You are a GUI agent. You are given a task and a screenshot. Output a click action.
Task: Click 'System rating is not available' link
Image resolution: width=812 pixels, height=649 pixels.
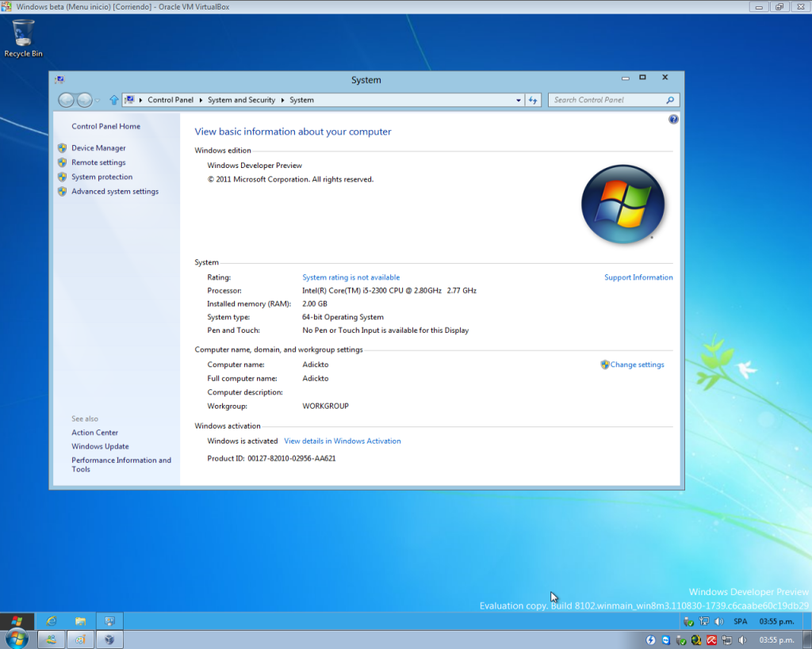click(351, 277)
